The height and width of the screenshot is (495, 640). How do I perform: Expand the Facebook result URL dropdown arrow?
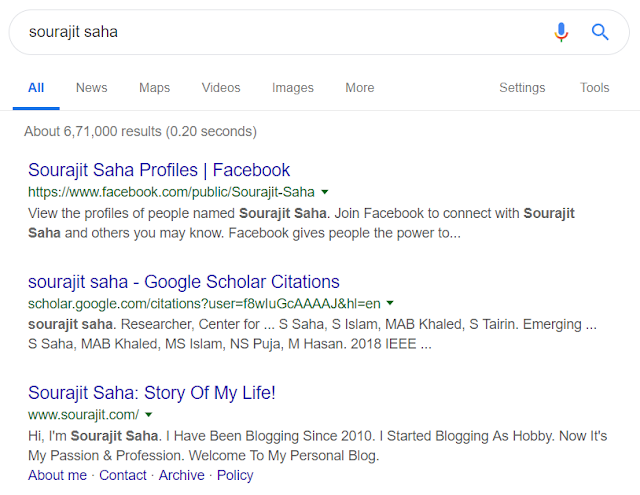pyautogui.click(x=325, y=192)
